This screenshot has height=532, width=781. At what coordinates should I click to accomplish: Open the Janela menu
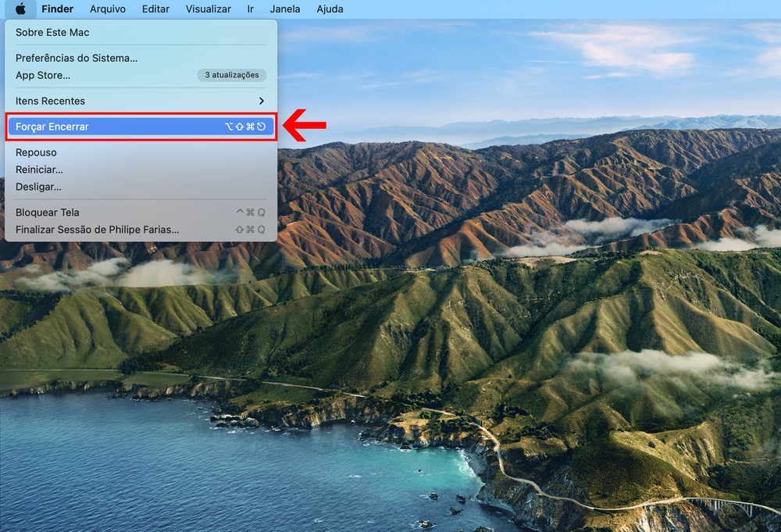point(285,9)
